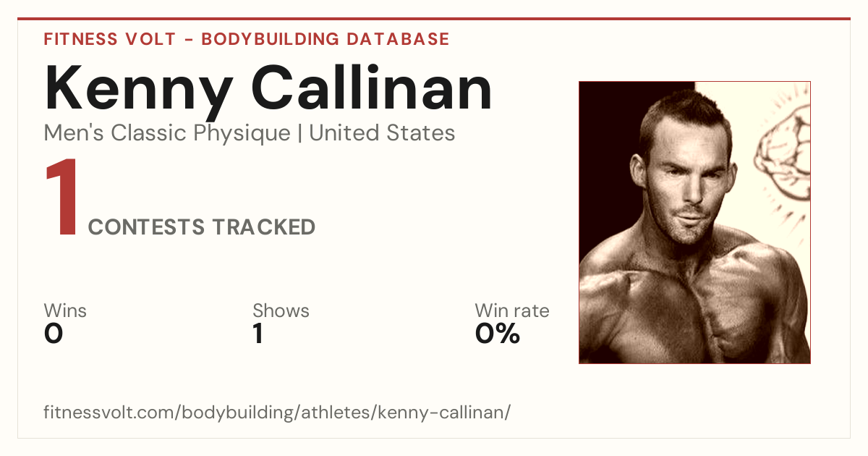Click the Shows label
Image resolution: width=868 pixels, height=456 pixels.
pyautogui.click(x=281, y=311)
